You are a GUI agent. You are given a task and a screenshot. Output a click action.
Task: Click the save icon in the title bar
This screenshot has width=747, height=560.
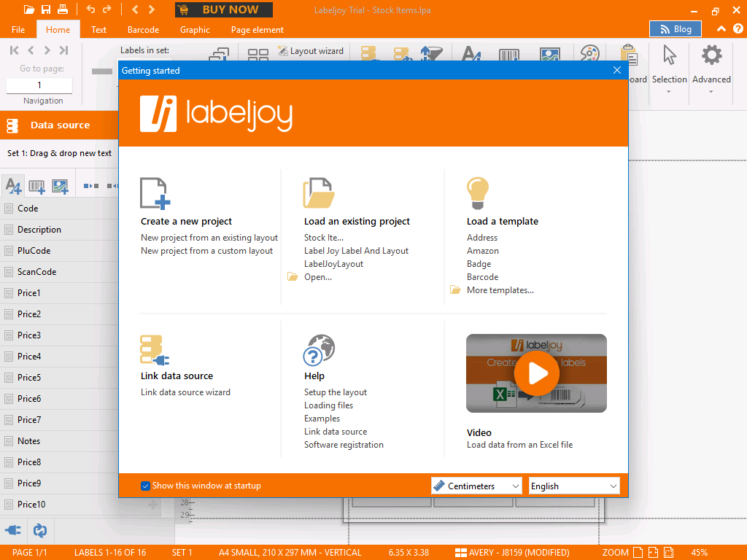pyautogui.click(x=46, y=9)
